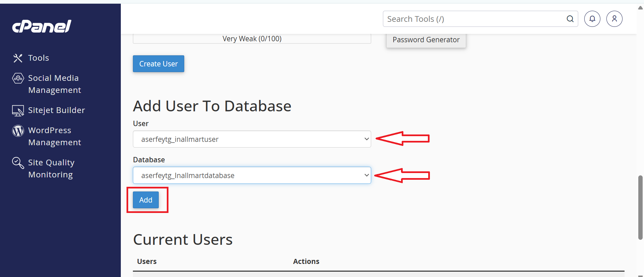Click the Database field label
The image size is (644, 277).
149,160
